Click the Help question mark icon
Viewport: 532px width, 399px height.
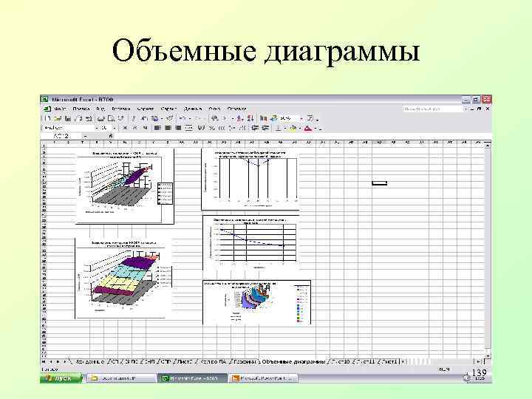[310, 118]
